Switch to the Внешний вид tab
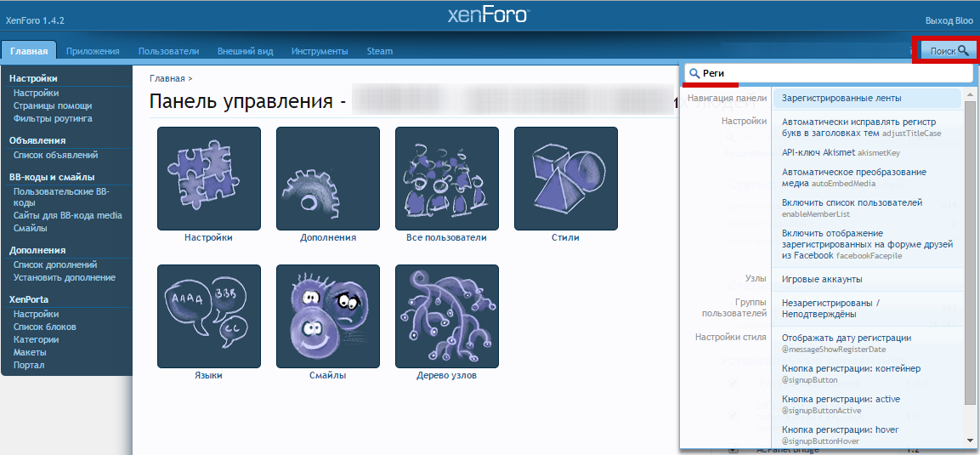 [245, 51]
